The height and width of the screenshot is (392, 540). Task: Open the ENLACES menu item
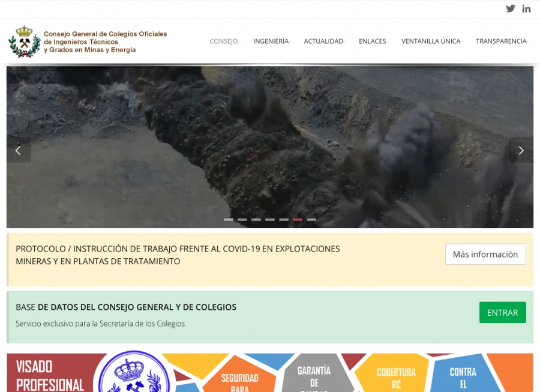click(372, 41)
